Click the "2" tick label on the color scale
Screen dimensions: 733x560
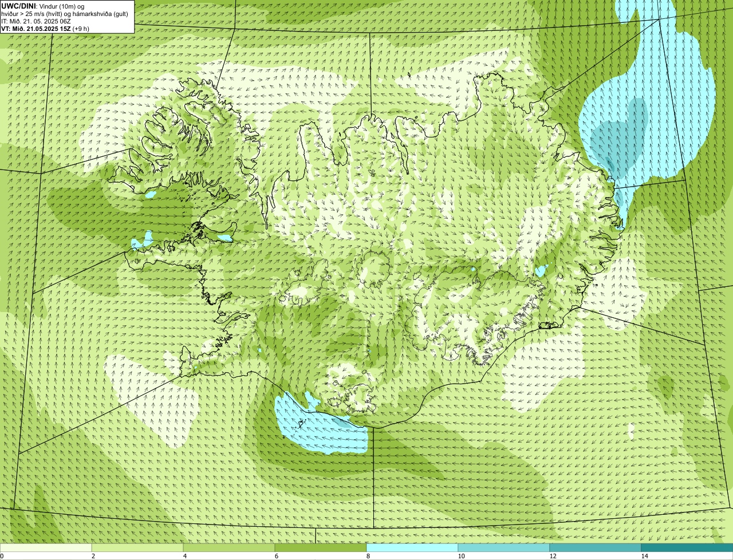[93, 556]
